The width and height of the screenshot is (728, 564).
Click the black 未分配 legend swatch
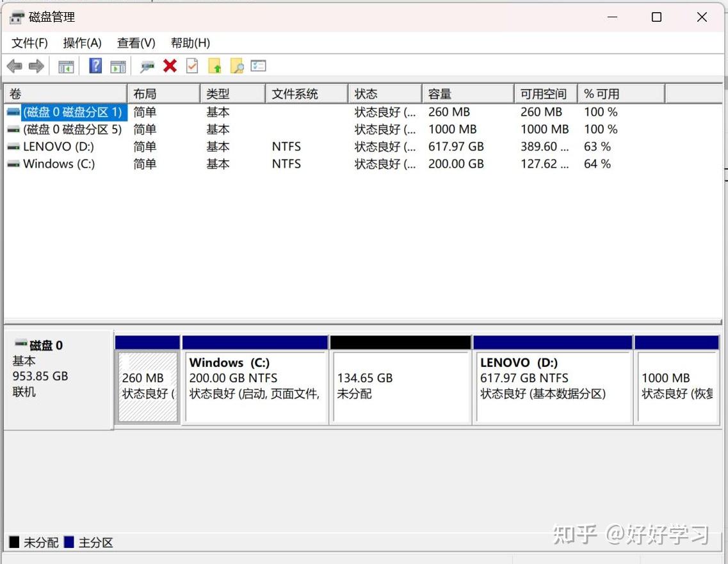(x=14, y=542)
